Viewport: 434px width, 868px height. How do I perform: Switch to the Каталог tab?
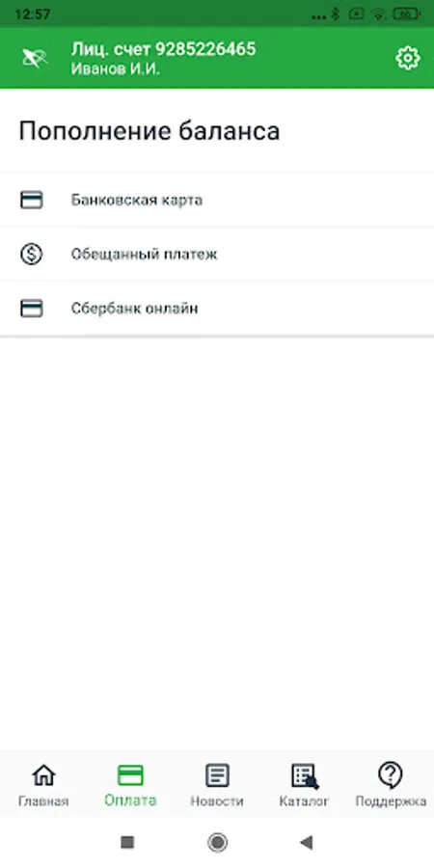point(304,785)
